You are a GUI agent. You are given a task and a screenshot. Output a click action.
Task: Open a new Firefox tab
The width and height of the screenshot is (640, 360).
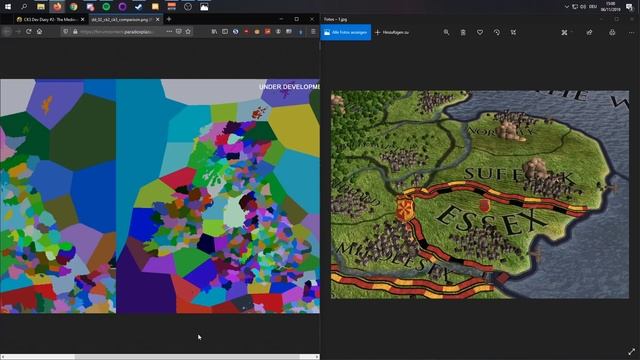169,19
